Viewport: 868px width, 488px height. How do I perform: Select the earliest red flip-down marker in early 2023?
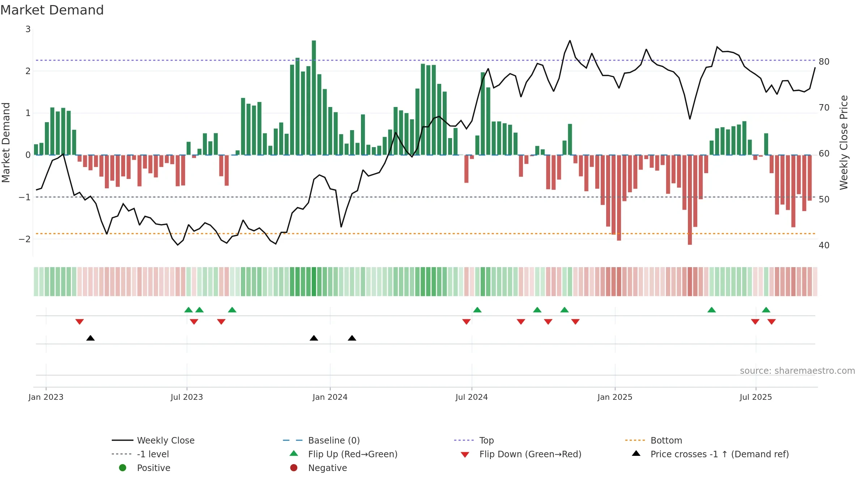[80, 322]
